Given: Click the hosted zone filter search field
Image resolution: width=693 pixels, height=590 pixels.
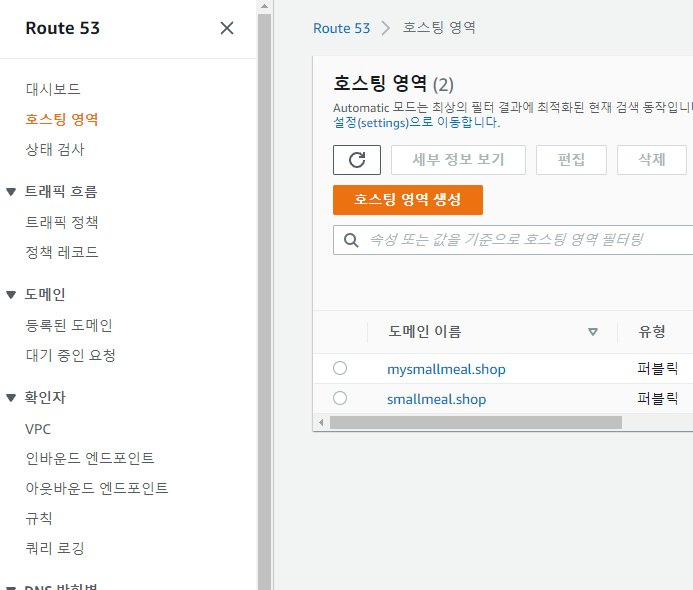Looking at the screenshot, I should coord(513,240).
